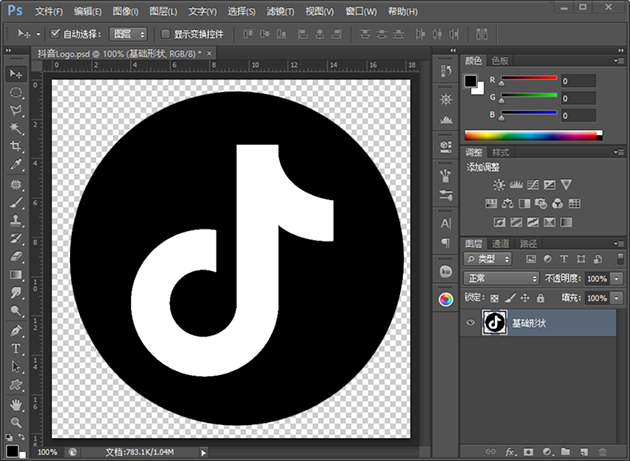
Task: Switch to the 色板 tab
Action: [x=500, y=61]
